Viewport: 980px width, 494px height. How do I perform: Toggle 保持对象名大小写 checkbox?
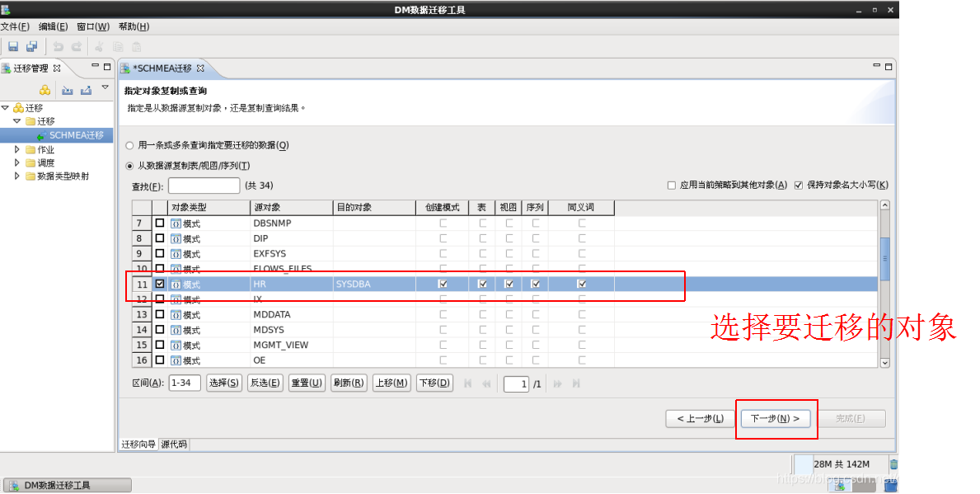pos(798,185)
